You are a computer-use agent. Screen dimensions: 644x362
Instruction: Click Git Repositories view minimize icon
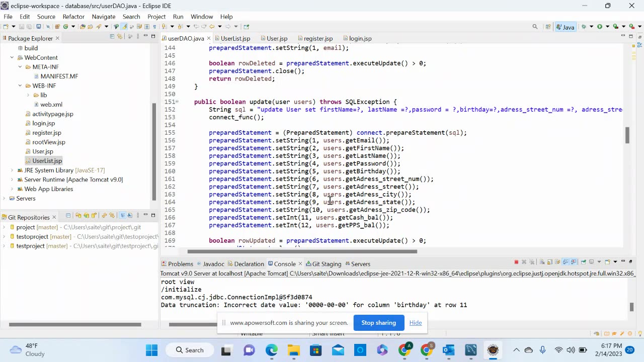click(145, 215)
